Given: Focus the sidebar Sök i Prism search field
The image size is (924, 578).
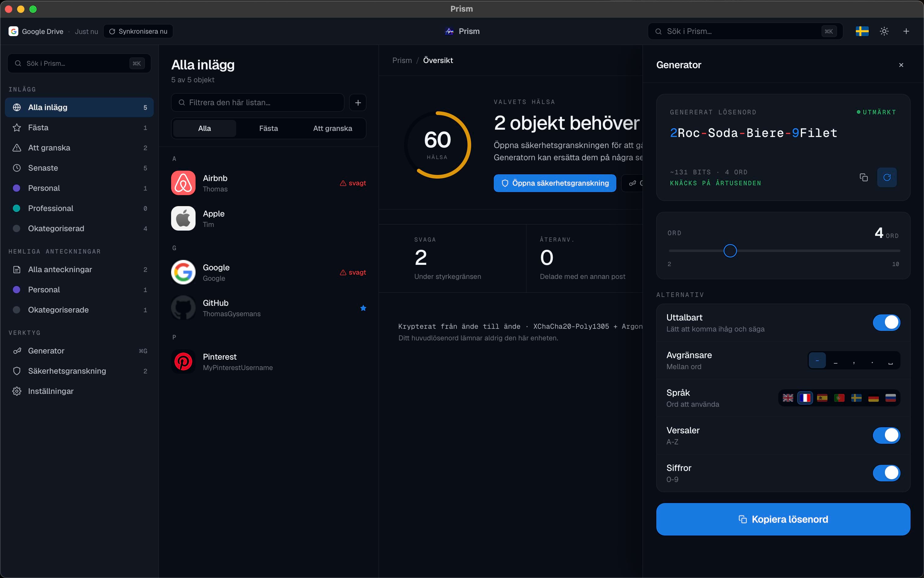Looking at the screenshot, I should tap(79, 64).
